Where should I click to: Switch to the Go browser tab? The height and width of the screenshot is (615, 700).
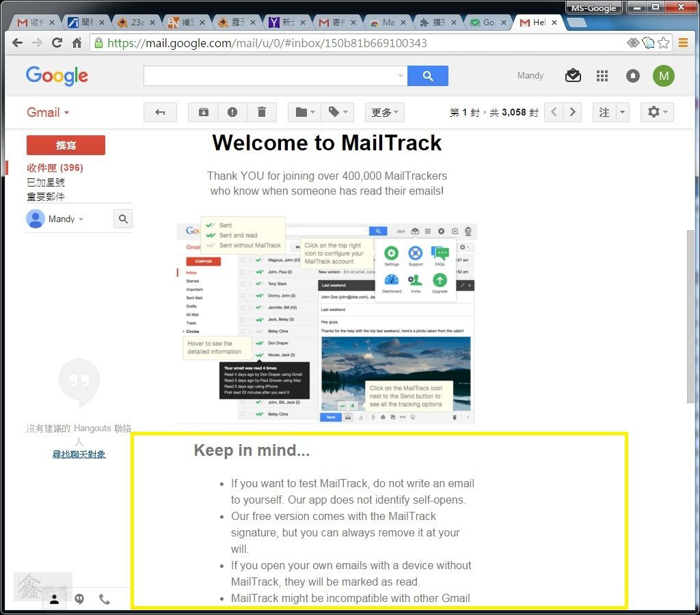coord(487,23)
